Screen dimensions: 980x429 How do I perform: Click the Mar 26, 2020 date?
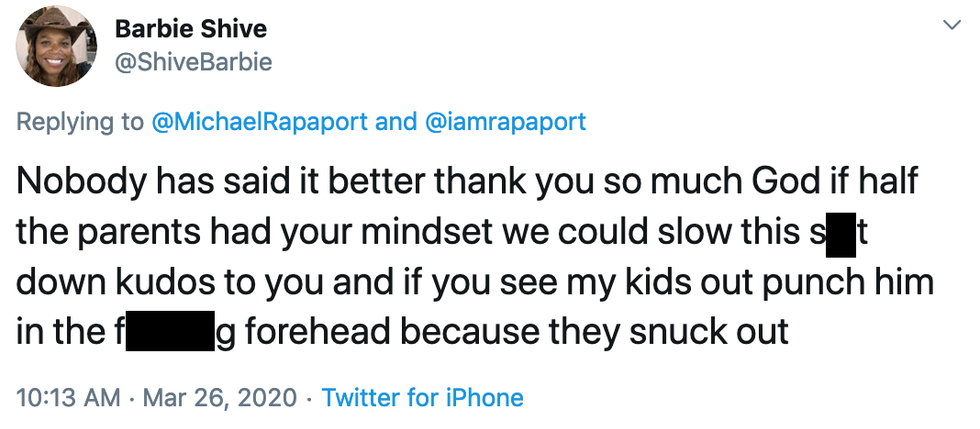(x=220, y=397)
